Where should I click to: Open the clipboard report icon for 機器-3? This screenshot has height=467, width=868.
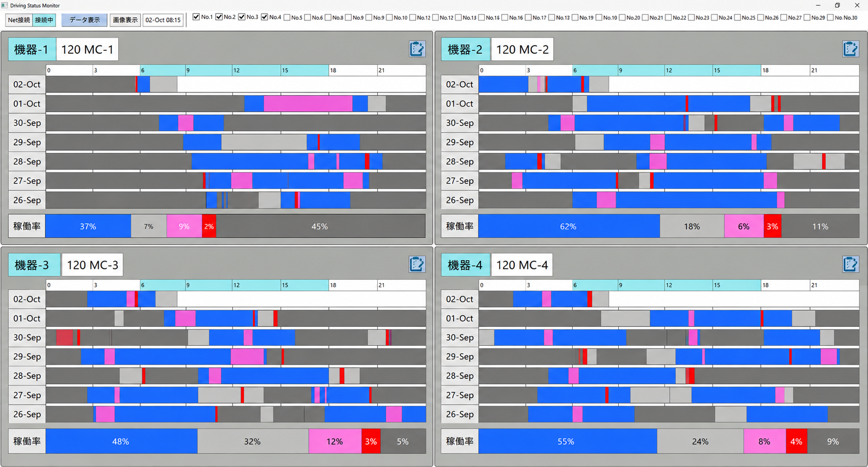417,264
